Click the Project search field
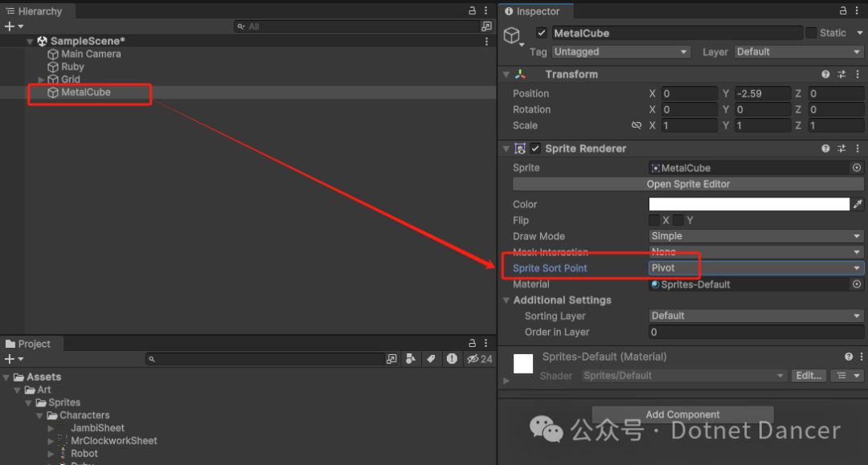The image size is (868, 465). pyautogui.click(x=265, y=359)
